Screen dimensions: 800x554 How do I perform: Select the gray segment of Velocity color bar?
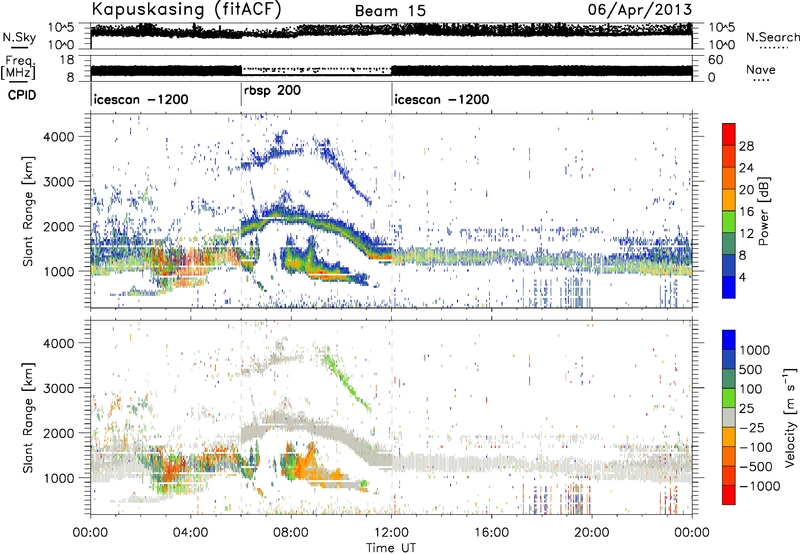tap(729, 417)
